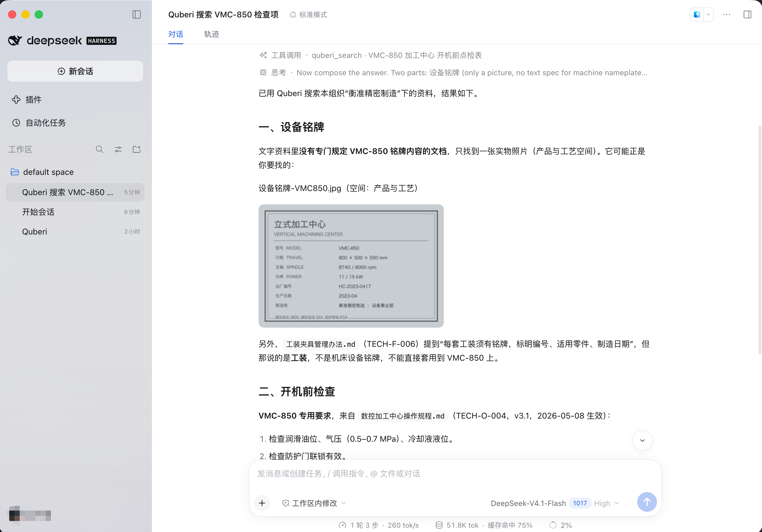
Task: Focus the message input field
Action: (455, 474)
